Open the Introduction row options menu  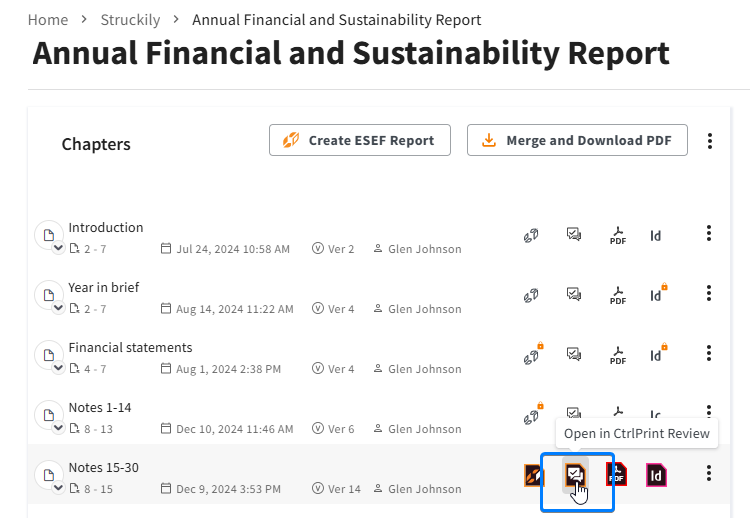(x=709, y=233)
